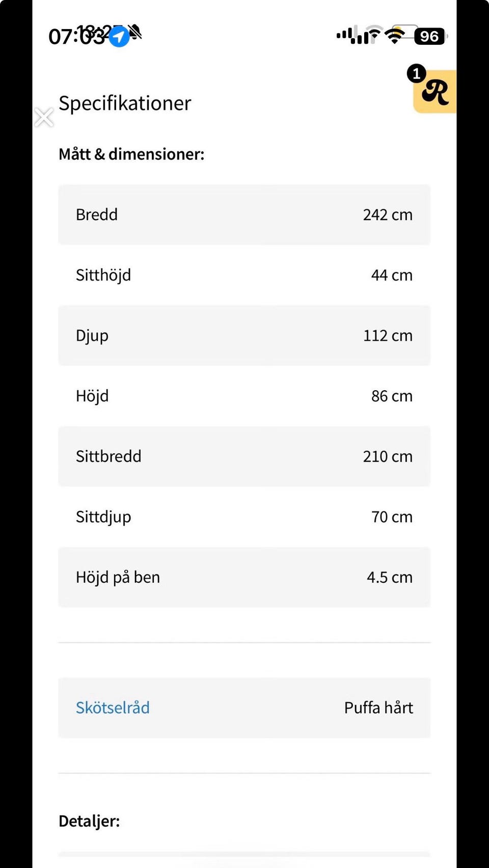Tap the Detaljer section heading
This screenshot has height=868, width=489.
click(89, 821)
